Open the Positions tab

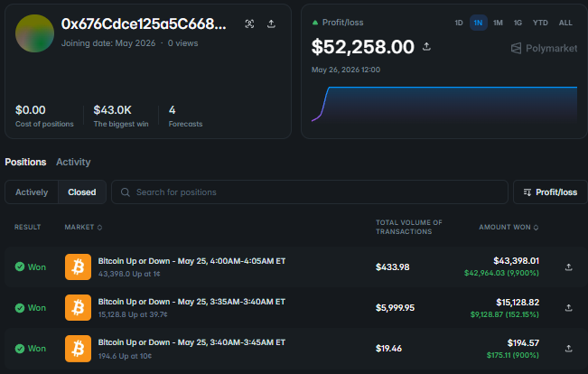click(25, 162)
